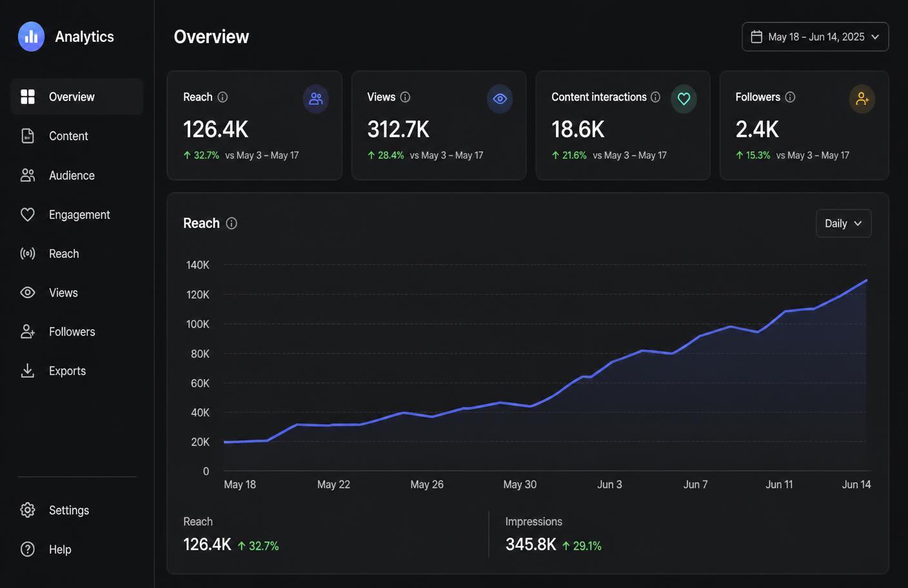This screenshot has width=908, height=588.
Task: Go to the Content section
Action: 77,136
